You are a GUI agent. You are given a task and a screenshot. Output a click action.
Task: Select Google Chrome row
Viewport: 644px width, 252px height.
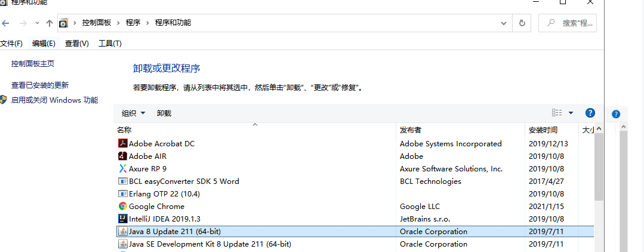point(355,207)
